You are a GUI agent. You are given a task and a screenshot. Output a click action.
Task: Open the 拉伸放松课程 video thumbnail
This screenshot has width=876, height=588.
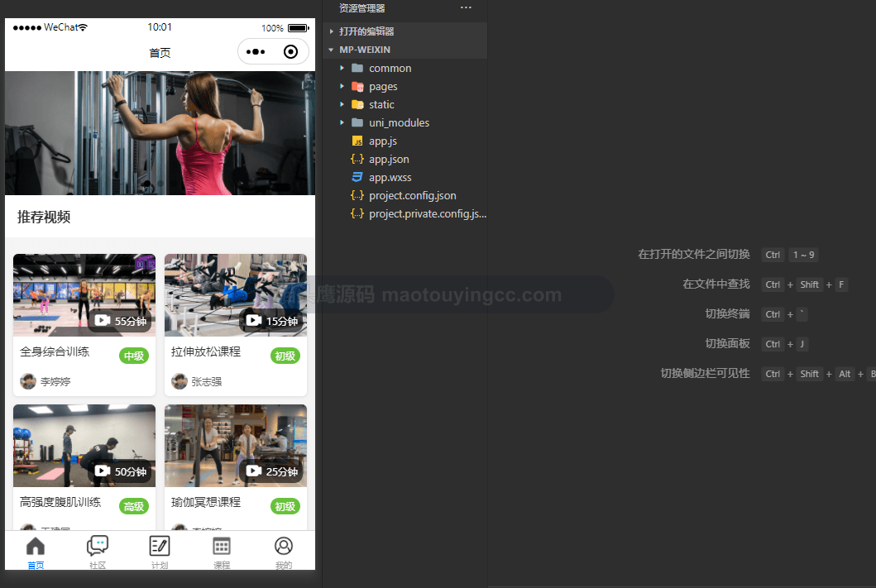[236, 295]
